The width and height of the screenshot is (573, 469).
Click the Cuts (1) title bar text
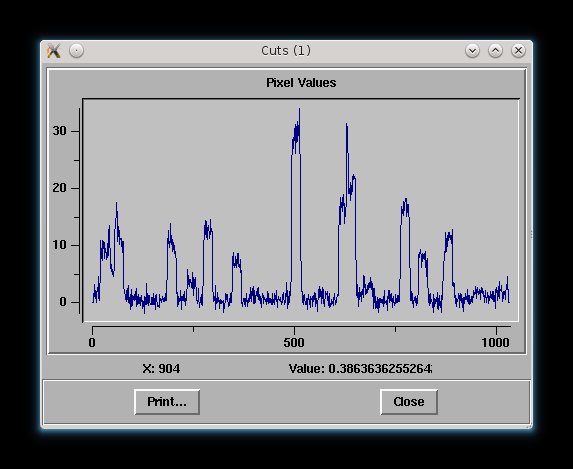point(286,50)
